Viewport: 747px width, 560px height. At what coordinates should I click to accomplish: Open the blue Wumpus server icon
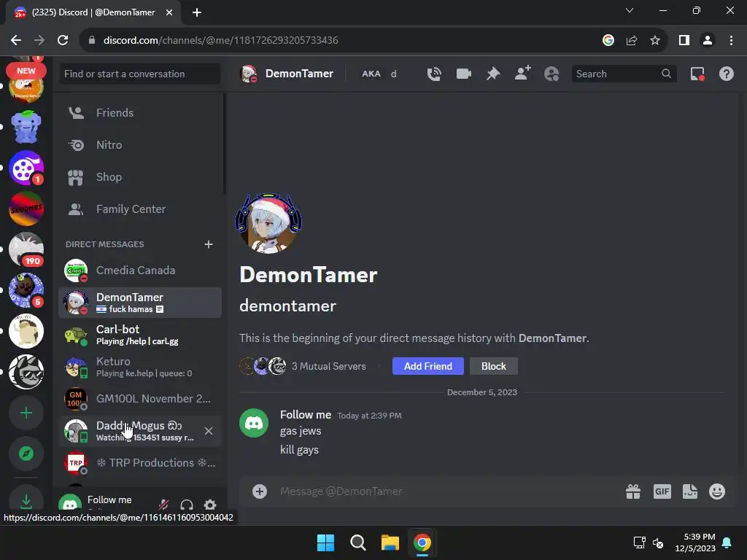[x=26, y=127]
